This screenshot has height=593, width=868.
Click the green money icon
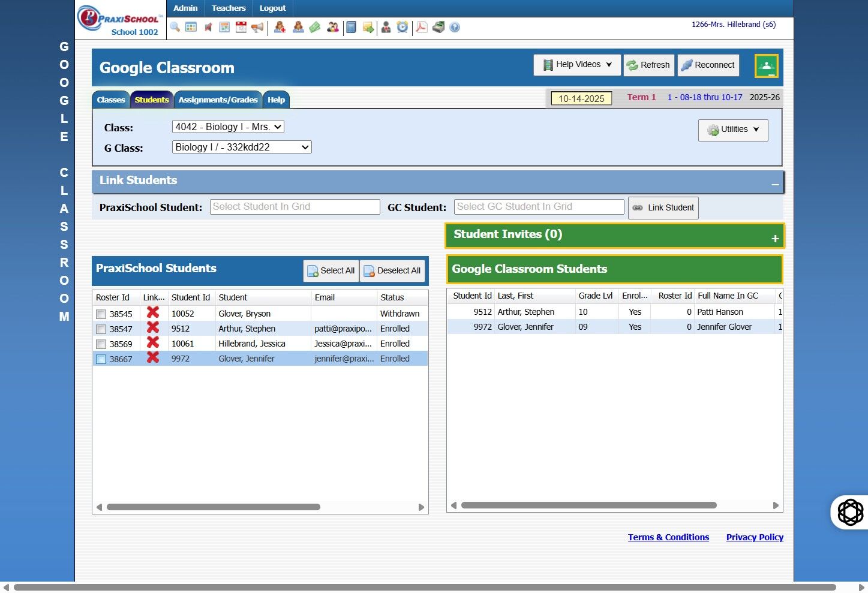click(x=315, y=27)
